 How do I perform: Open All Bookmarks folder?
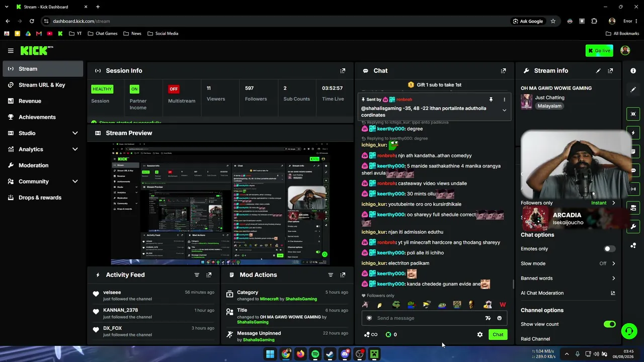(622, 34)
